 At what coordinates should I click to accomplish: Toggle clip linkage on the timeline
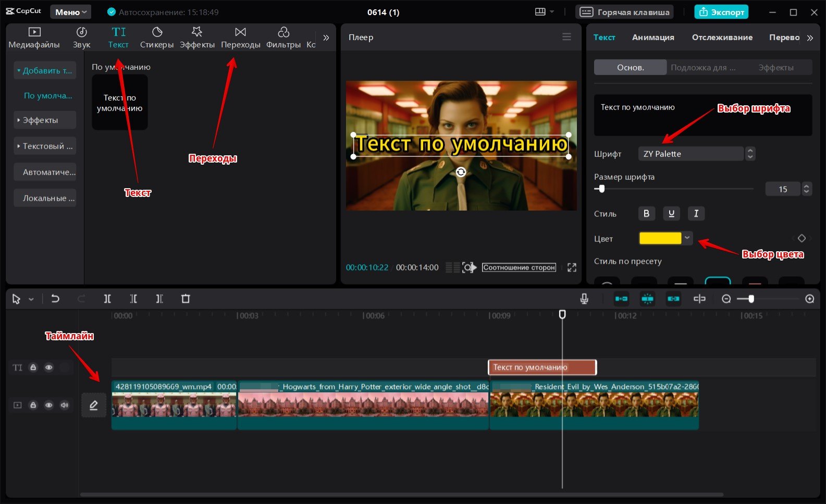click(x=673, y=299)
